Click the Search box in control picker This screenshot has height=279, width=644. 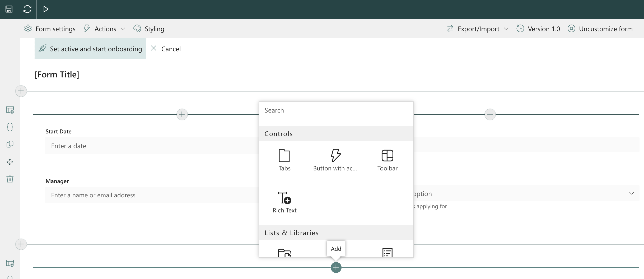tap(336, 110)
